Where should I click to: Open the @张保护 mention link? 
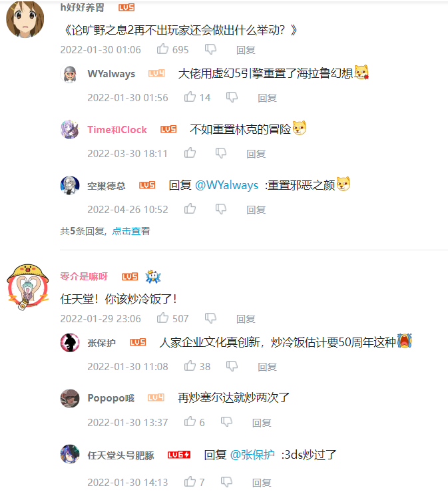pos(252,455)
